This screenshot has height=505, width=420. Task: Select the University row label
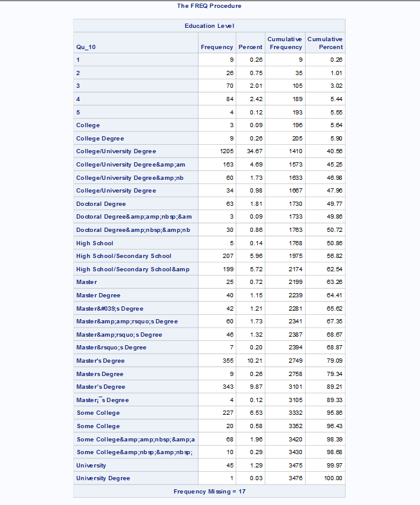coord(91,466)
